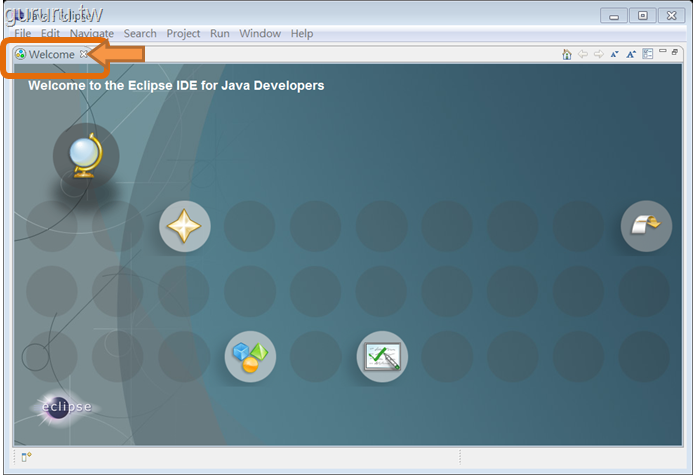
Task: Go to Workbench arrow icon
Action: click(x=646, y=226)
